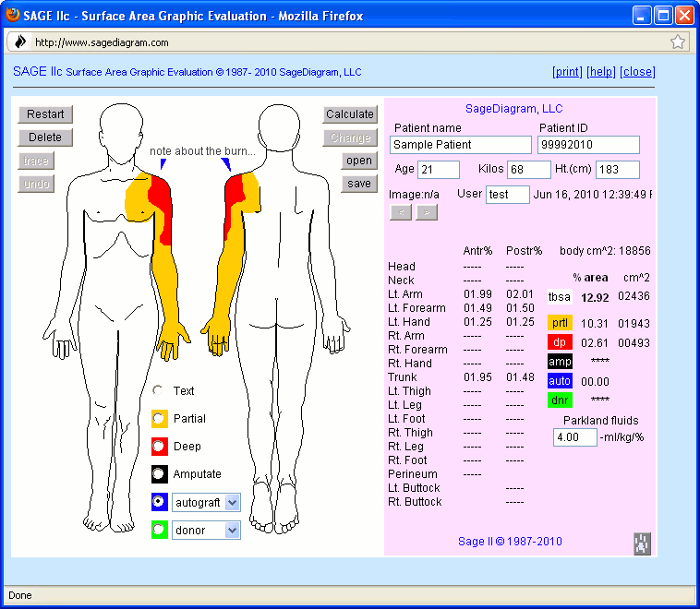Select the Deep burn radio button

[x=158, y=447]
